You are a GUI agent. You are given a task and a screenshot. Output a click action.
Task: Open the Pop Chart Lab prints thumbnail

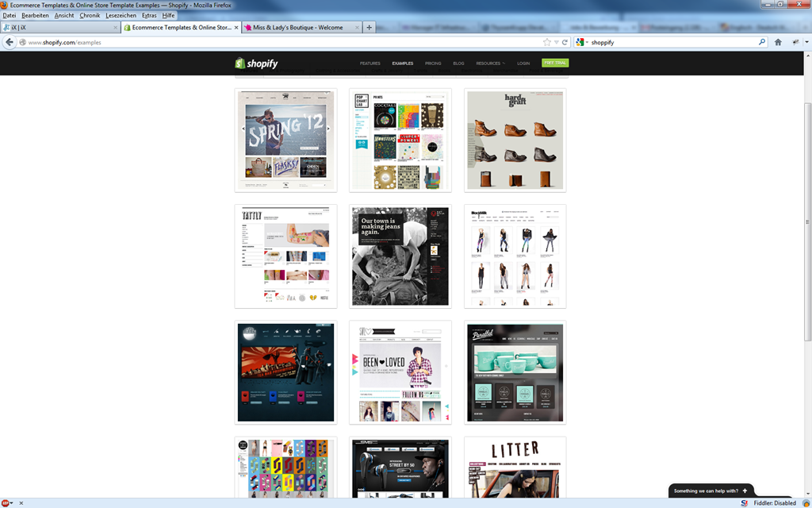400,140
